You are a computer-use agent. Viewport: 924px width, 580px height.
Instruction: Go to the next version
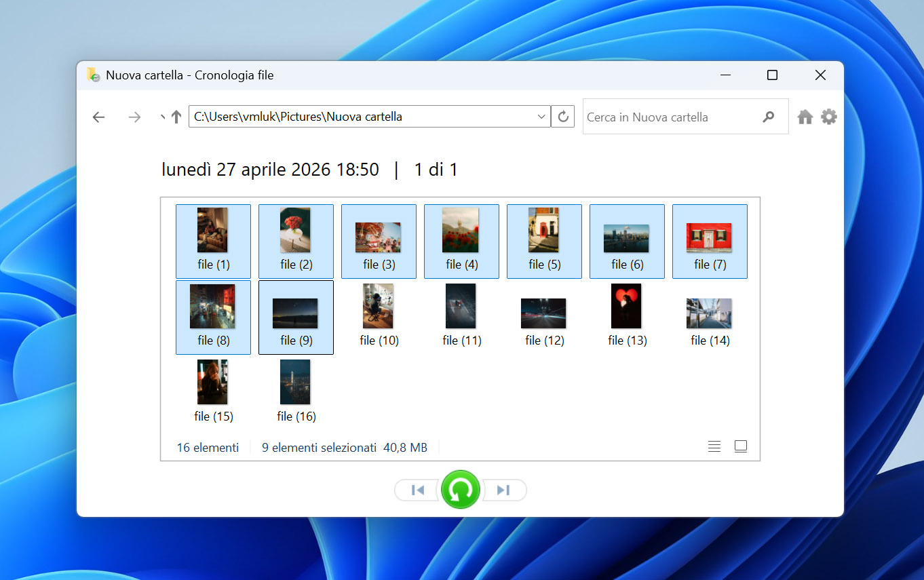pos(503,490)
